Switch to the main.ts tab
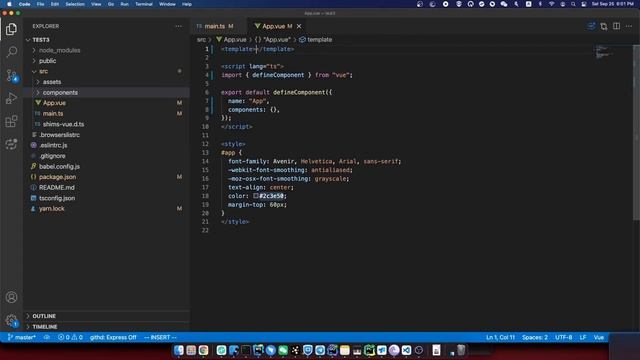 point(219,26)
